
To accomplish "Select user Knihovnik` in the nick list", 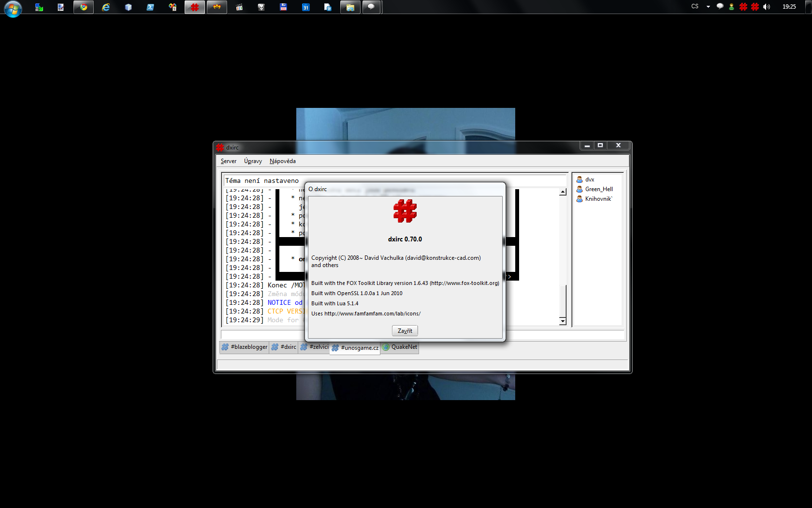I will pos(594,199).
